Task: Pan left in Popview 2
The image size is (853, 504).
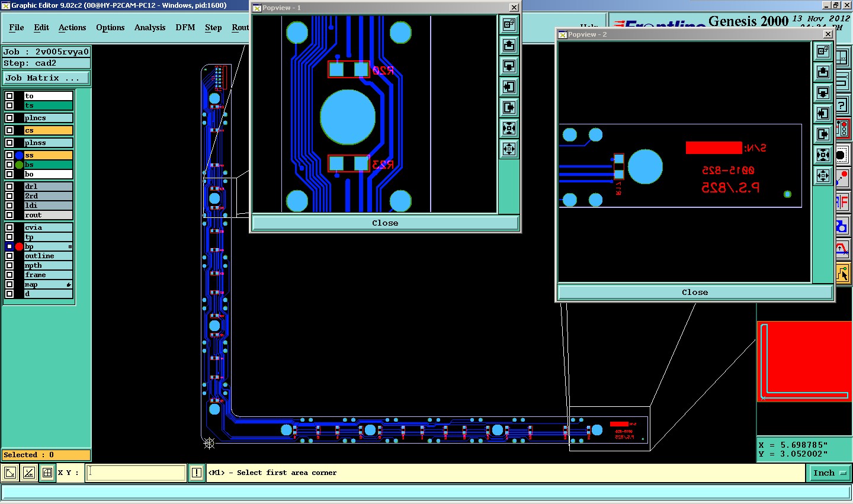Action: (x=823, y=113)
